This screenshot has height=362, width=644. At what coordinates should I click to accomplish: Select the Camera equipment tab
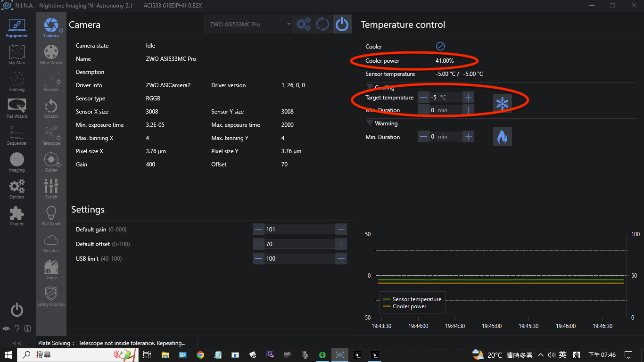(x=51, y=28)
